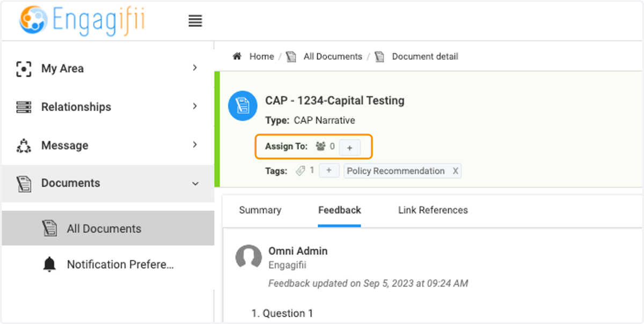Click the All Documents breadcrumb icon
The height and width of the screenshot is (324, 644).
point(291,56)
